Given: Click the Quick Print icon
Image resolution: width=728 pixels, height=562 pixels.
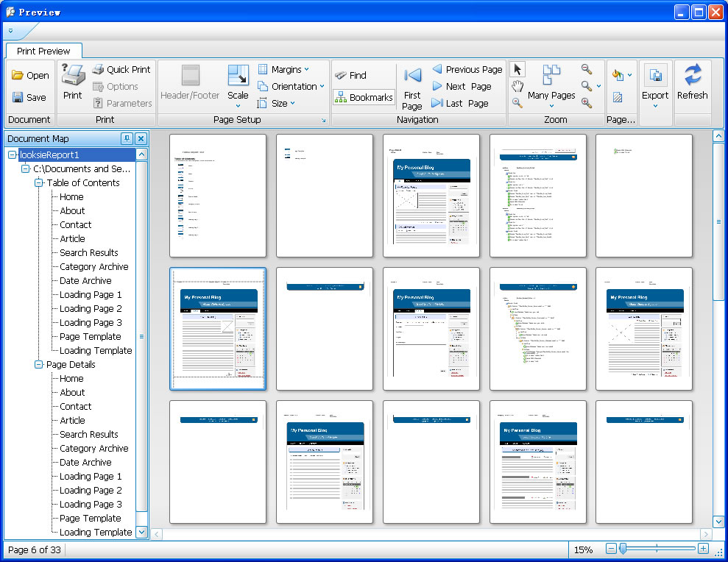Looking at the screenshot, I should 98,69.
